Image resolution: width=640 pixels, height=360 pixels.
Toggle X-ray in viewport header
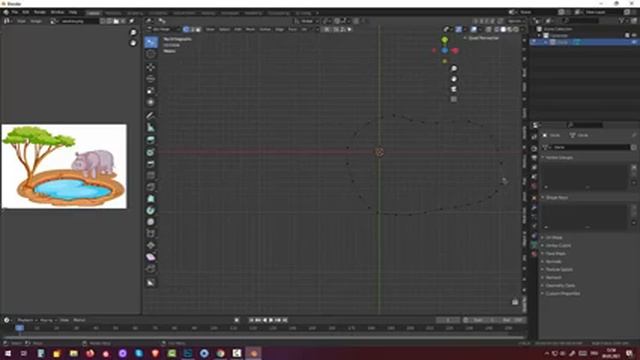(489, 29)
